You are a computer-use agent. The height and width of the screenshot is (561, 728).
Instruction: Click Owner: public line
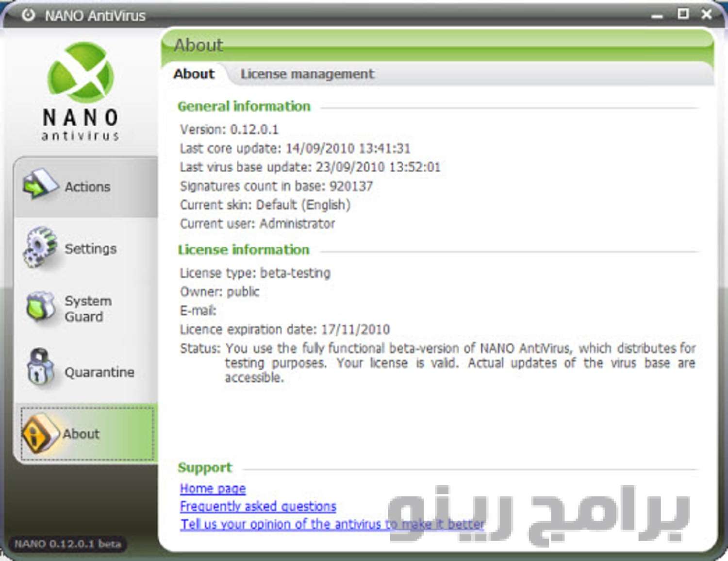(x=219, y=291)
